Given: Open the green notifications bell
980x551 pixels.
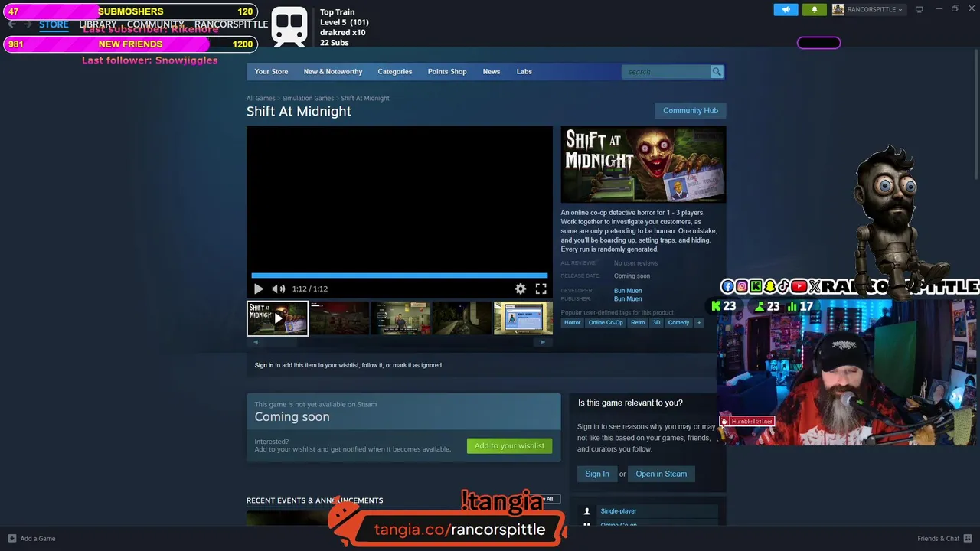Looking at the screenshot, I should click(x=814, y=9).
